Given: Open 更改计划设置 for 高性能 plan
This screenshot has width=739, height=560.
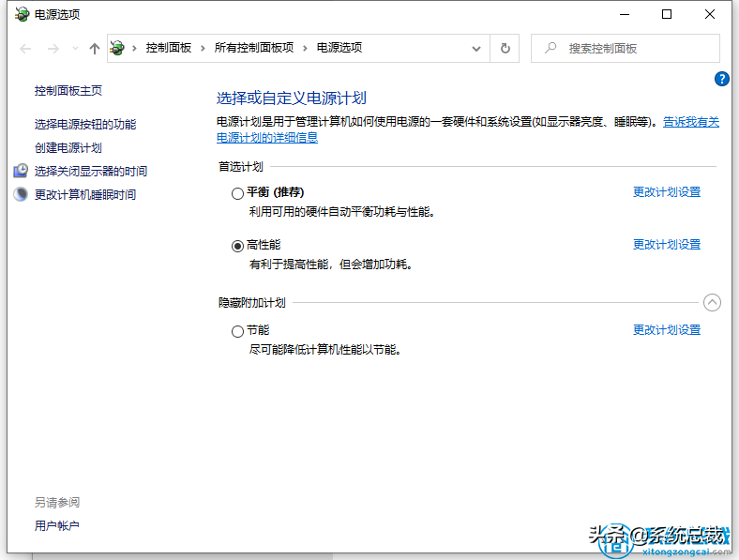Looking at the screenshot, I should [x=666, y=245].
